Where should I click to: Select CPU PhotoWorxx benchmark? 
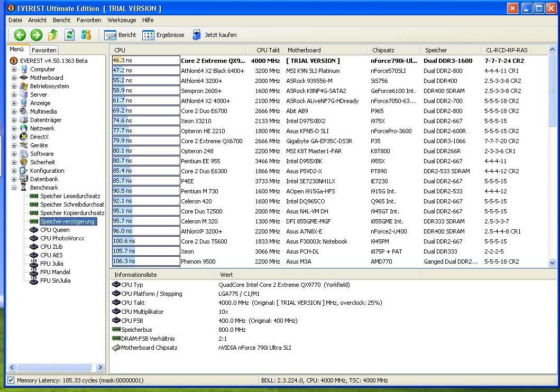[x=62, y=238]
